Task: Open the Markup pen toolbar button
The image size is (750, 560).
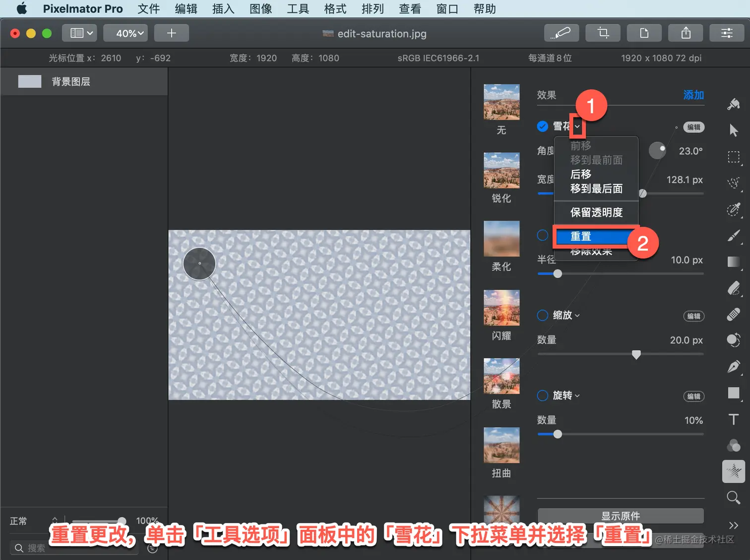Action: 562,33
